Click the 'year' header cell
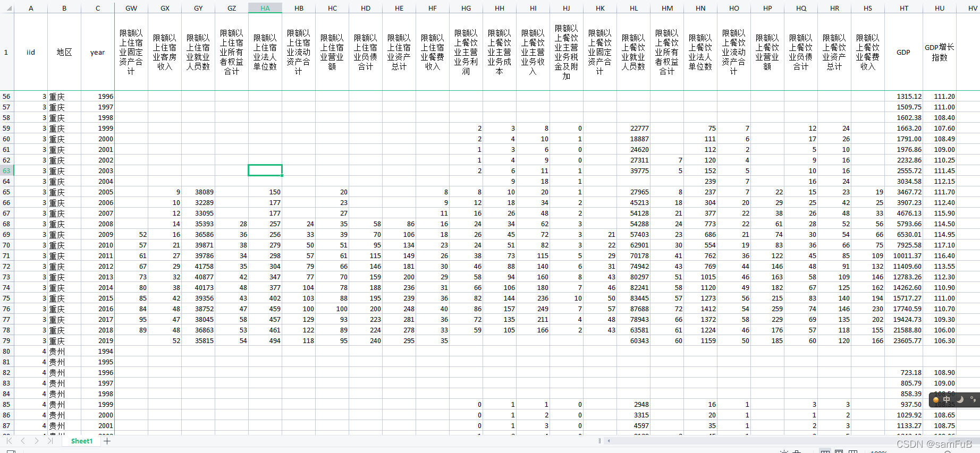This screenshot has height=453, width=980. coord(98,52)
